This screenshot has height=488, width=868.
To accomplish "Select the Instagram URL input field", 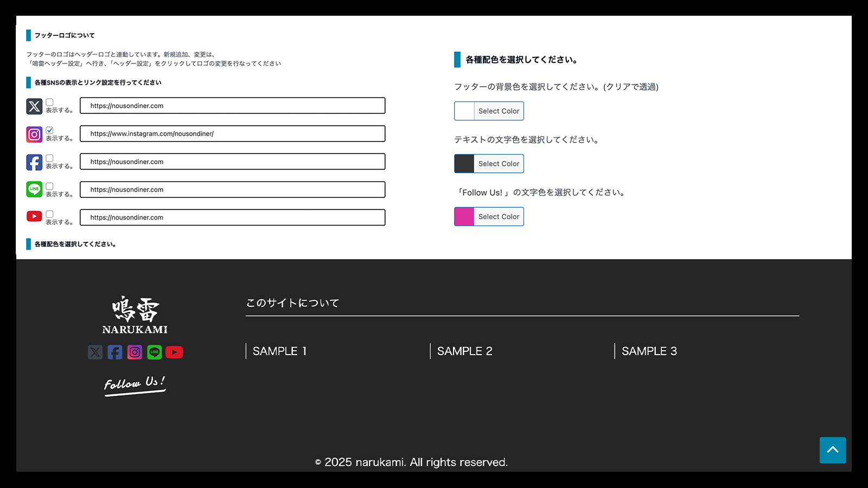I will [x=232, y=133].
